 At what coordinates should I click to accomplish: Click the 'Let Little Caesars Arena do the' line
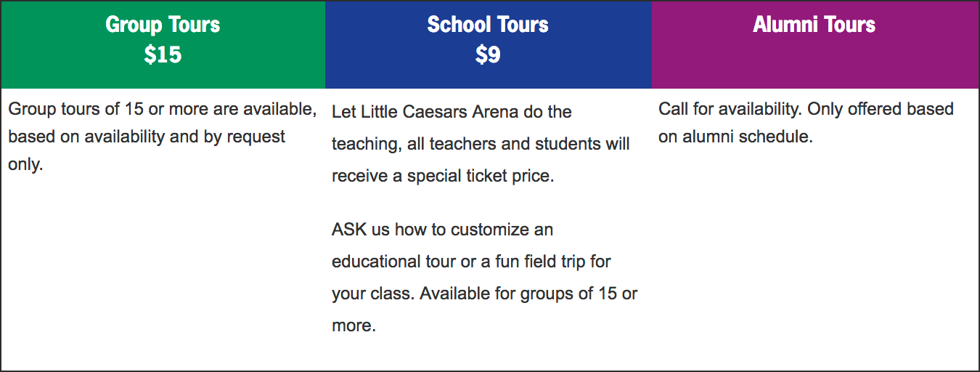click(452, 112)
